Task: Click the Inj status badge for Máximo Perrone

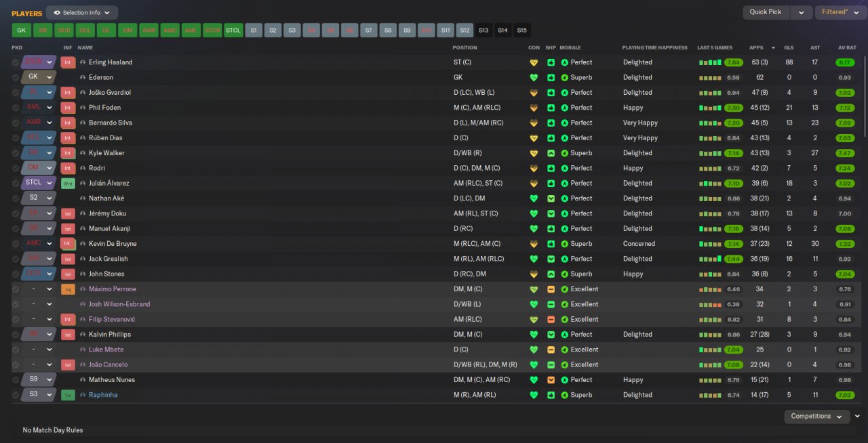Action: 68,289
